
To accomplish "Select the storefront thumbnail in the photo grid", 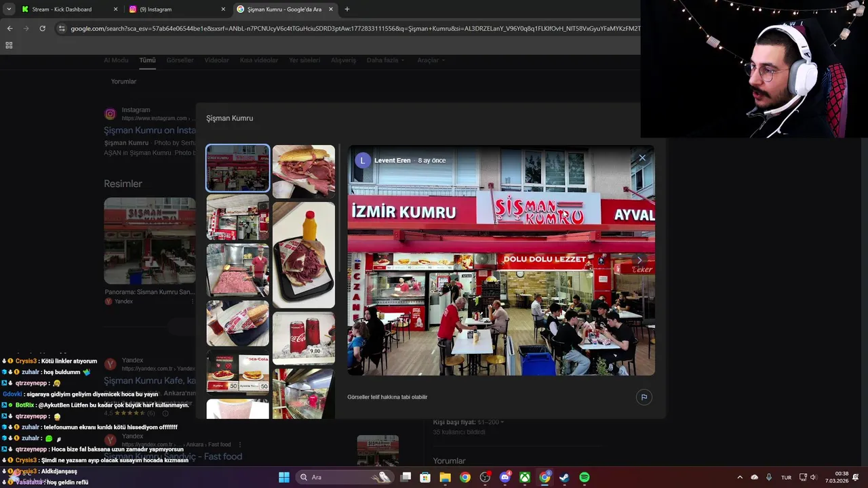I will pyautogui.click(x=237, y=168).
